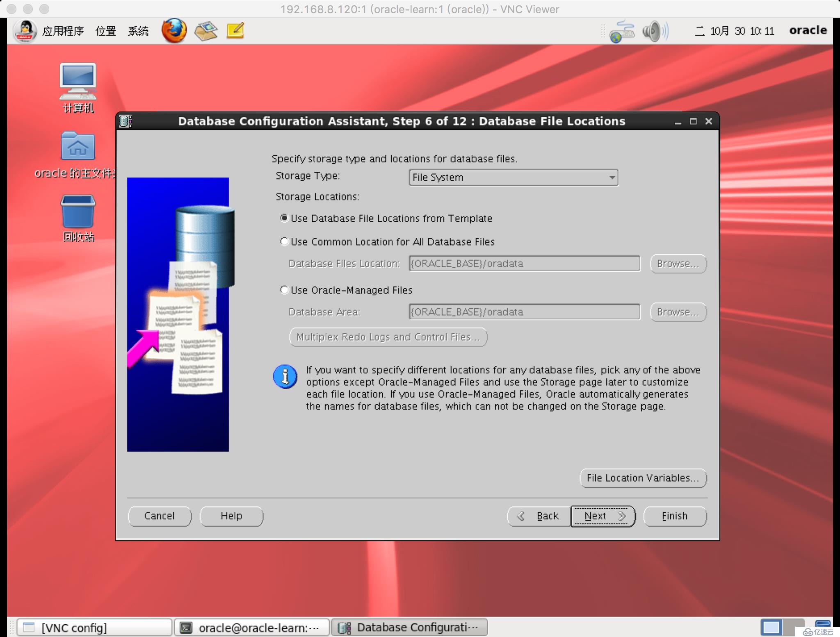Open the trash (回收站) desktop icon

[78, 218]
